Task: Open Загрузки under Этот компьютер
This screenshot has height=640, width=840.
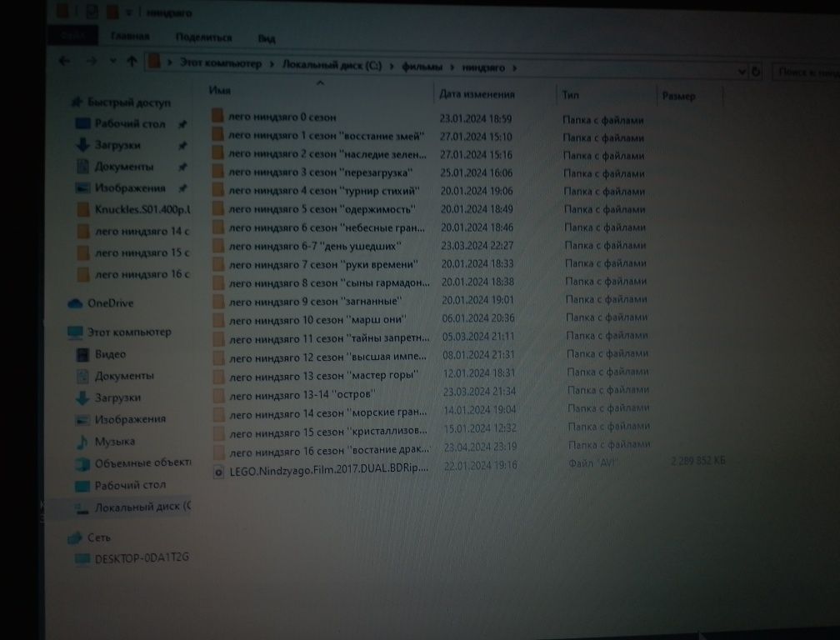Action: pyautogui.click(x=117, y=398)
